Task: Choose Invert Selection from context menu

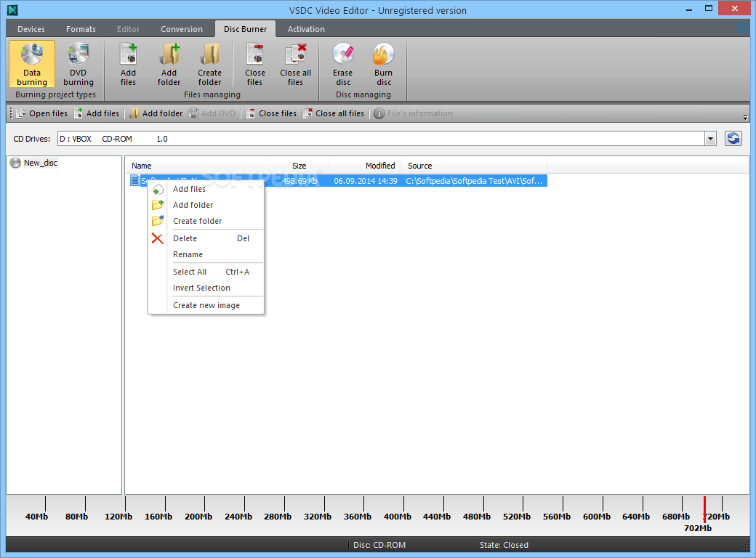Action: click(206, 288)
